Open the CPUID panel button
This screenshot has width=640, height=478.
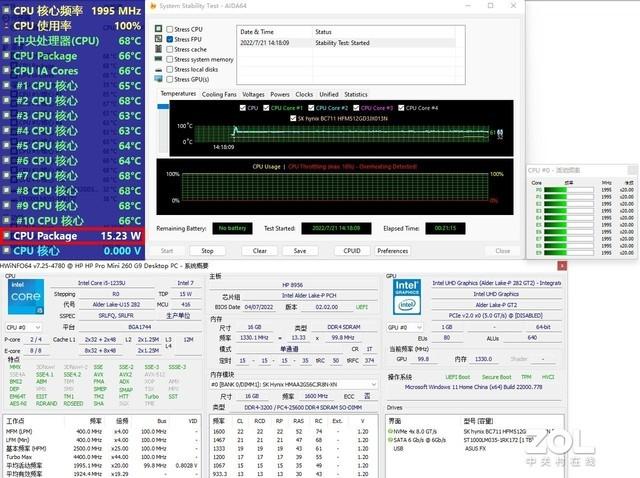[352, 251]
